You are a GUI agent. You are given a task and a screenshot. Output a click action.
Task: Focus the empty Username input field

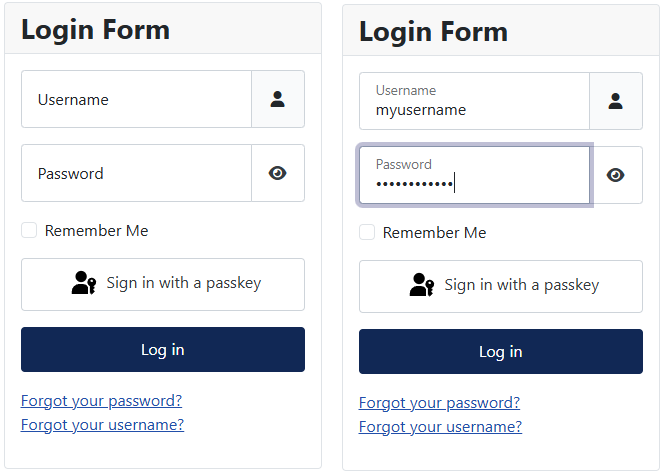tap(137, 99)
